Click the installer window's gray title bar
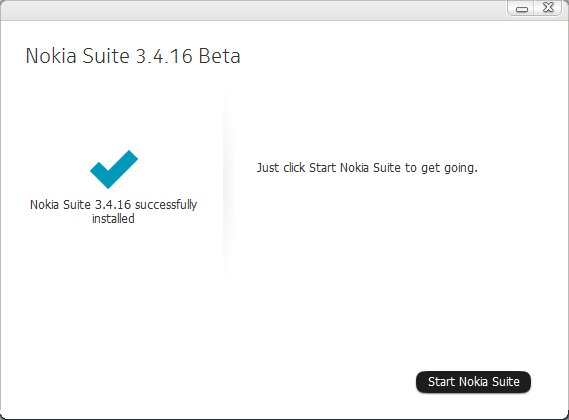The width and height of the screenshot is (569, 420). click(x=254, y=10)
